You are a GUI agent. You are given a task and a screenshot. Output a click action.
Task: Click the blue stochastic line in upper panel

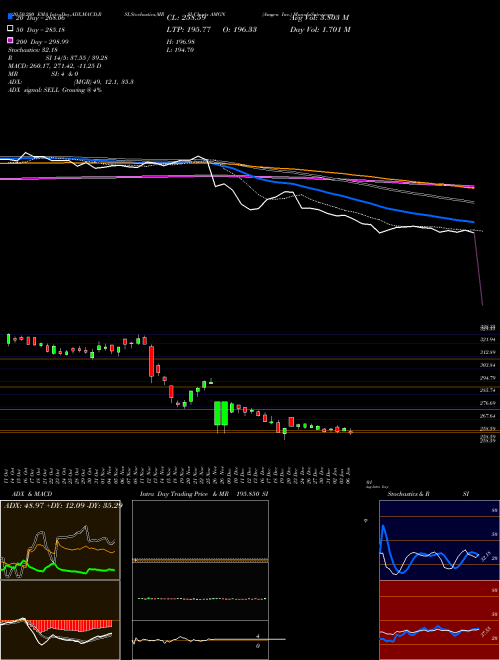(427, 555)
